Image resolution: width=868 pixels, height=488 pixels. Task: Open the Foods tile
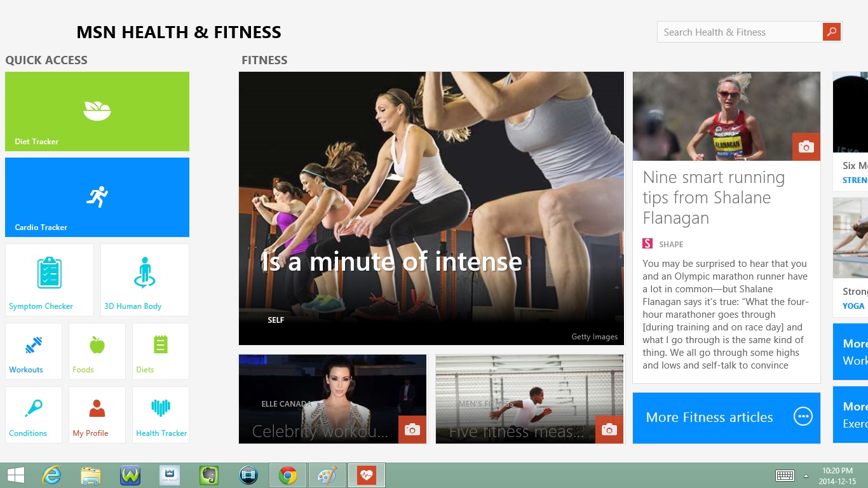97,351
